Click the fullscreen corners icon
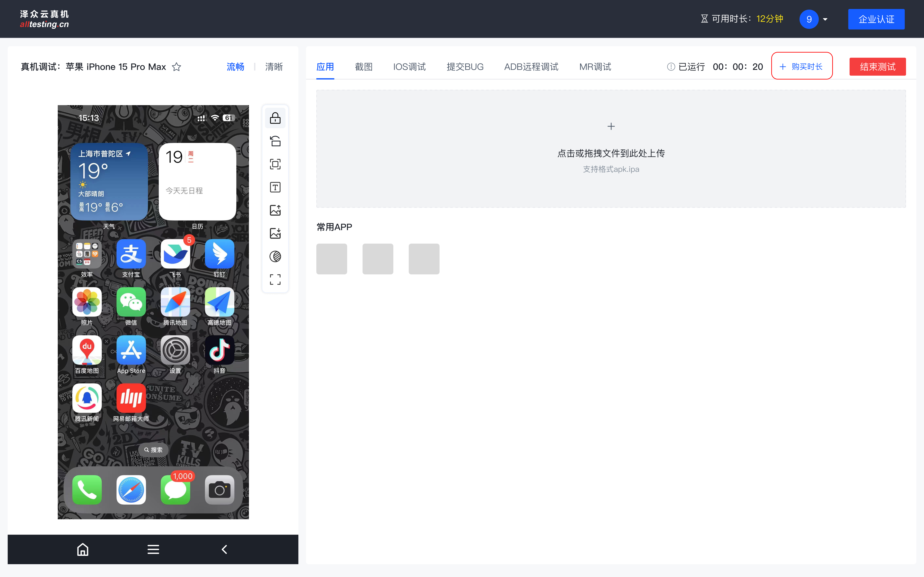The width and height of the screenshot is (924, 577). tap(275, 279)
